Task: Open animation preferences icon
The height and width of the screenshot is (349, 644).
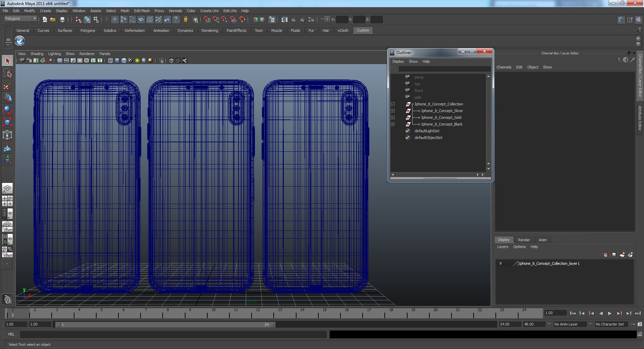Action: pyautogui.click(x=640, y=324)
